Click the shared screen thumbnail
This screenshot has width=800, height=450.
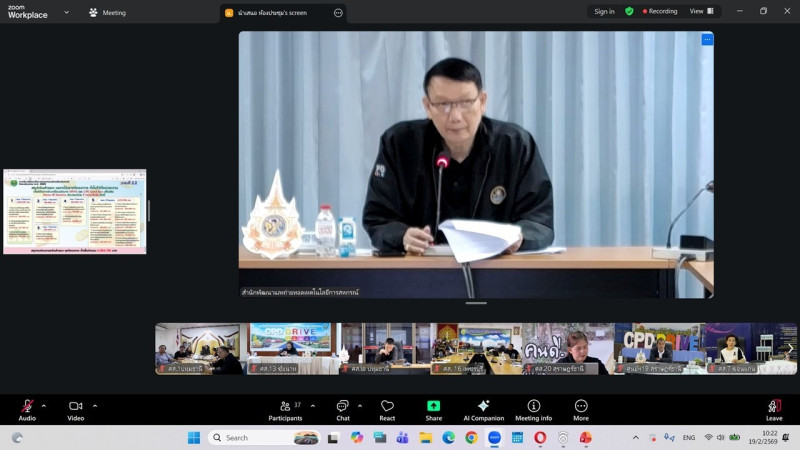pos(75,212)
